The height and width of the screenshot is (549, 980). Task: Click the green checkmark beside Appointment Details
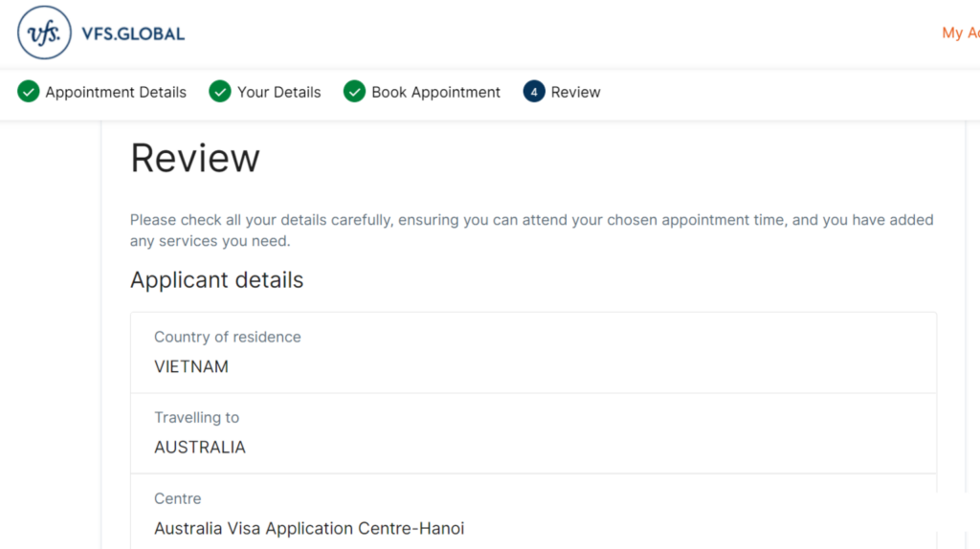coord(28,91)
